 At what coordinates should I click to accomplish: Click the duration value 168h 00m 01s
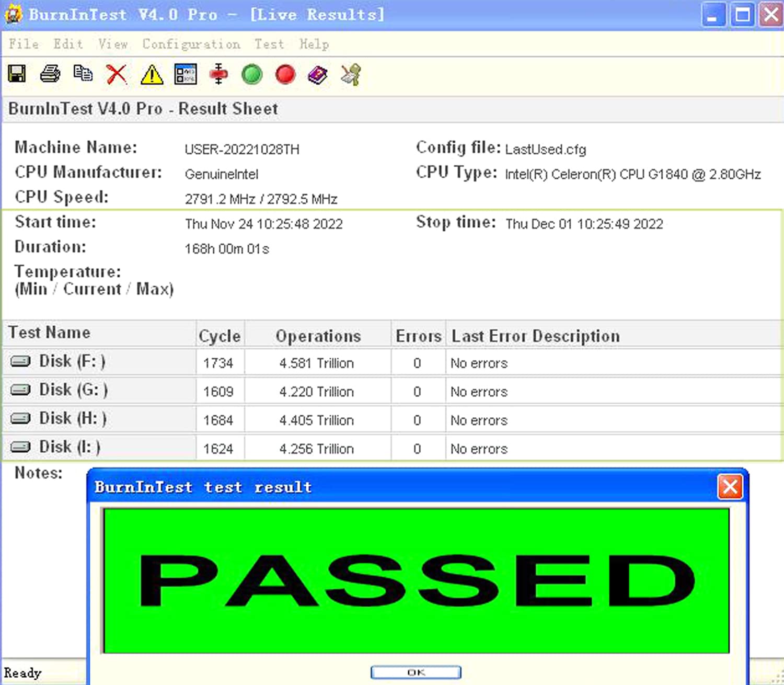227,249
